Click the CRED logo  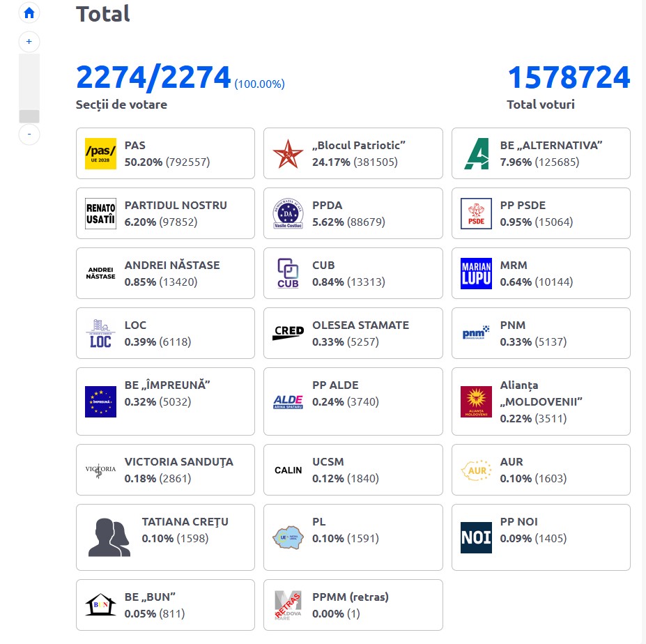click(x=288, y=333)
